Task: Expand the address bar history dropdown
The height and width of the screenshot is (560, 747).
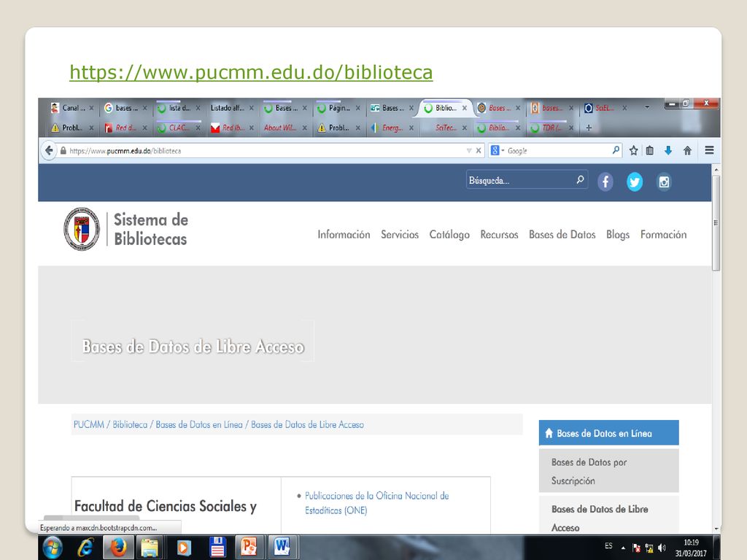Action: pyautogui.click(x=469, y=150)
